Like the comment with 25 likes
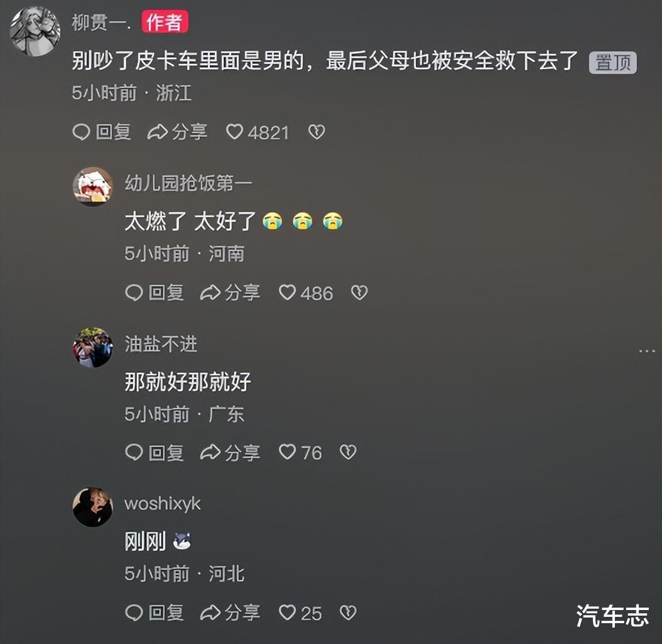This screenshot has width=662, height=644. [300, 613]
